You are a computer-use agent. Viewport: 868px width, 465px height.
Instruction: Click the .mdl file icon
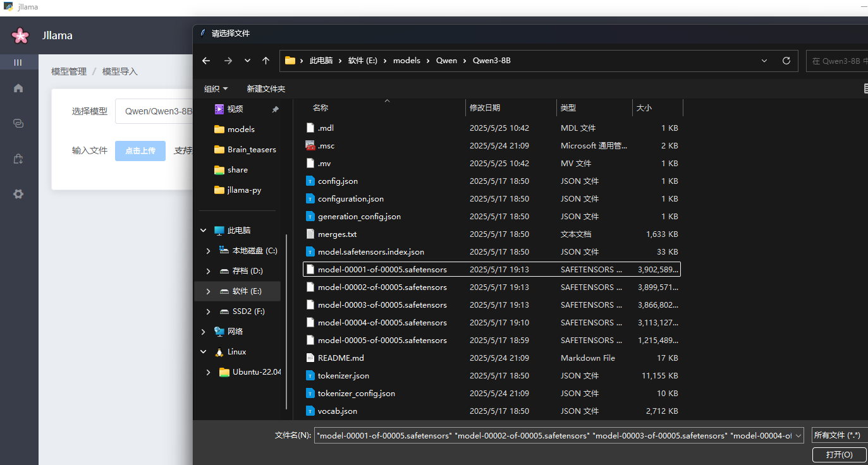tap(310, 128)
